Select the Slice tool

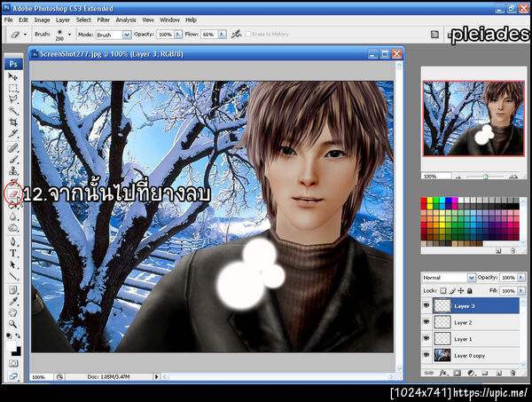coord(13,133)
